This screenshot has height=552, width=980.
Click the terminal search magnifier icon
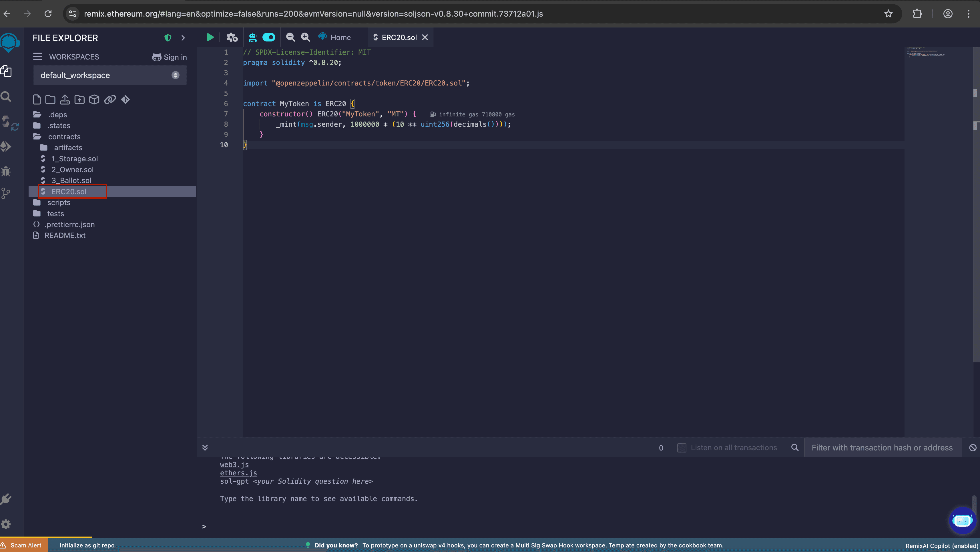pyautogui.click(x=795, y=447)
